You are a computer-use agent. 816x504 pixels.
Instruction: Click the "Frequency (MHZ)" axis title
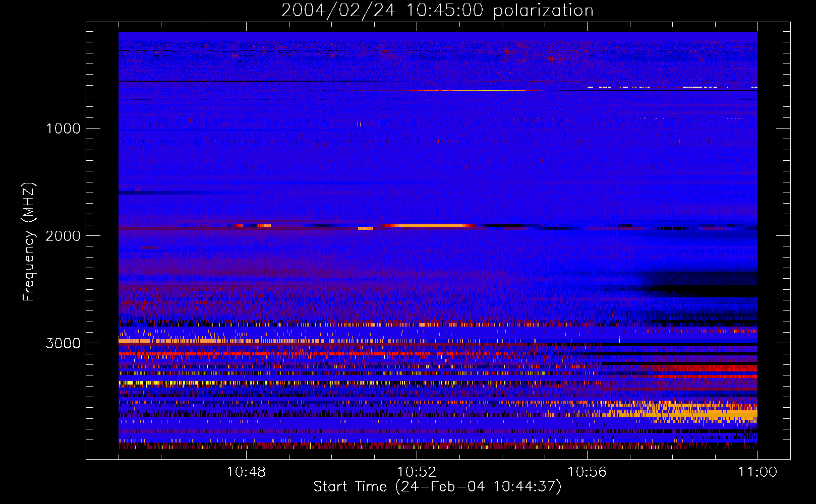point(29,242)
